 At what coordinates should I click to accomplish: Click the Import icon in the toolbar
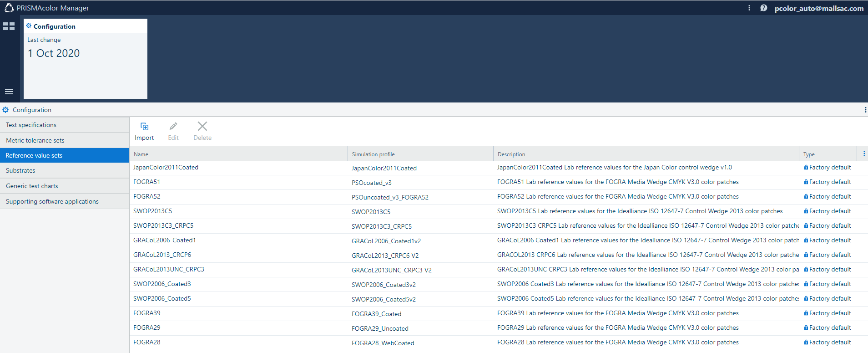pyautogui.click(x=144, y=127)
